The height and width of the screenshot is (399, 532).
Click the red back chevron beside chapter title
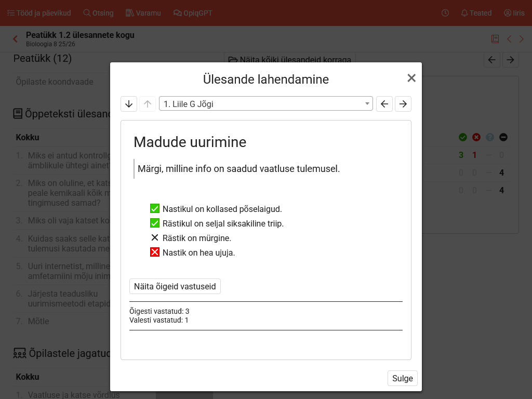16,39
